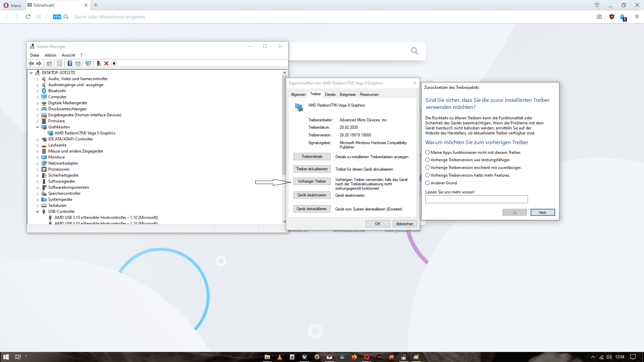Click the Forward arrow in Geräte-Manager toolbar

click(x=39, y=63)
